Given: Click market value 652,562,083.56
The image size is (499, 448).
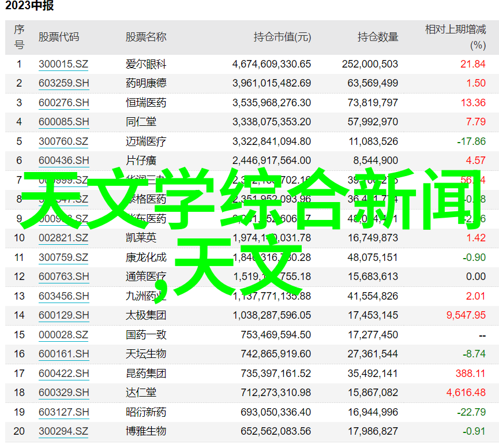Looking at the screenshot, I should tap(276, 431).
